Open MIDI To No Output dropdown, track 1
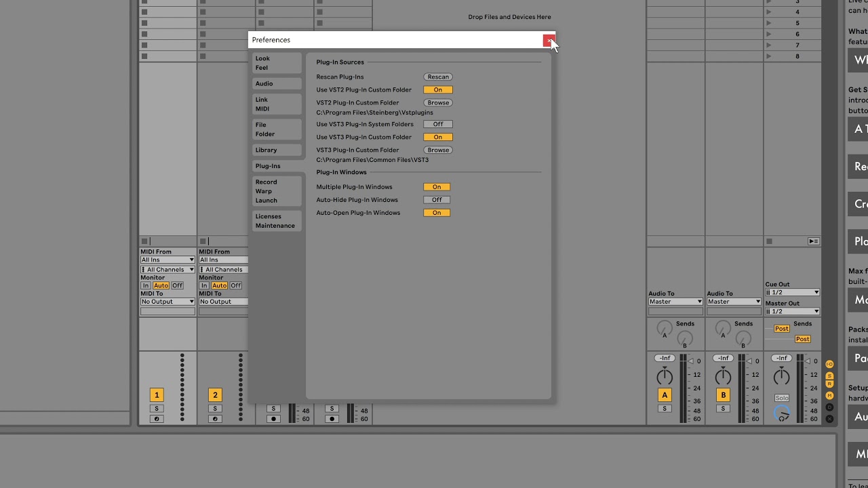The width and height of the screenshot is (868, 488). pos(167,302)
